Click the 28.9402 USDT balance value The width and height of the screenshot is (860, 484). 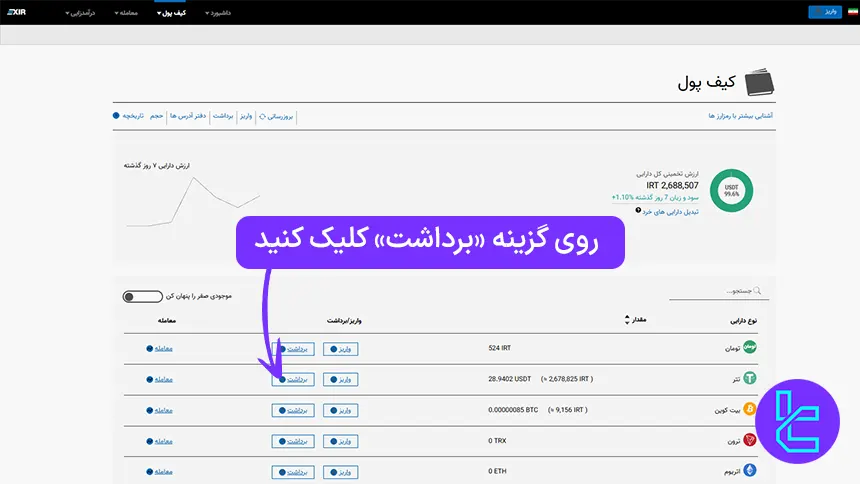510,379
